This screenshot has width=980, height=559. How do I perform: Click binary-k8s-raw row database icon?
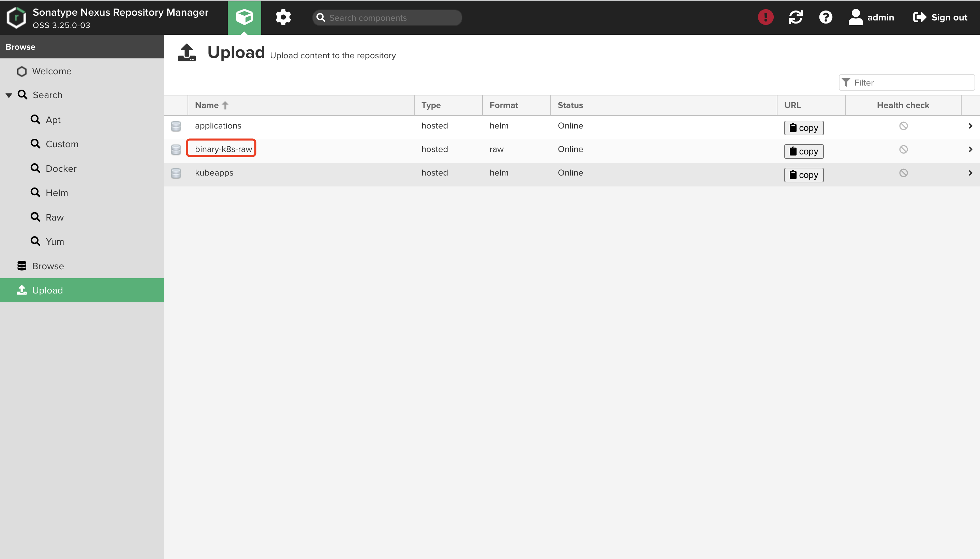pyautogui.click(x=176, y=150)
